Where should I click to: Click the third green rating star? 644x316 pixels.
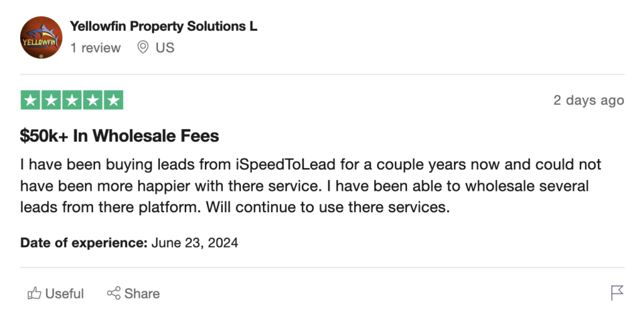point(72,100)
